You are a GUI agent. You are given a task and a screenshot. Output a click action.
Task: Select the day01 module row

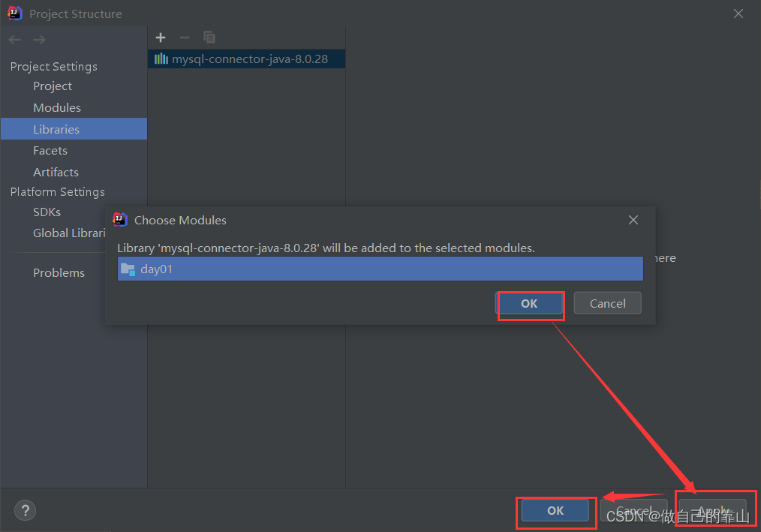[x=380, y=269]
